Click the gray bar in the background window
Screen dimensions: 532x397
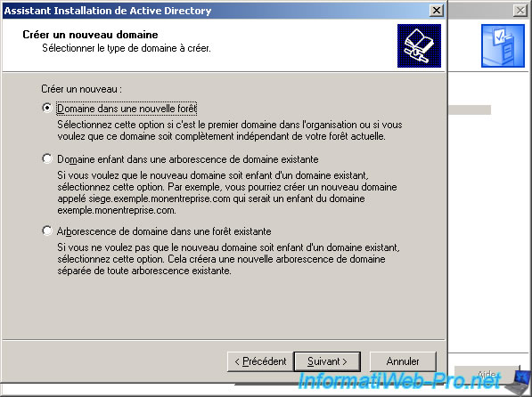(x=470, y=109)
